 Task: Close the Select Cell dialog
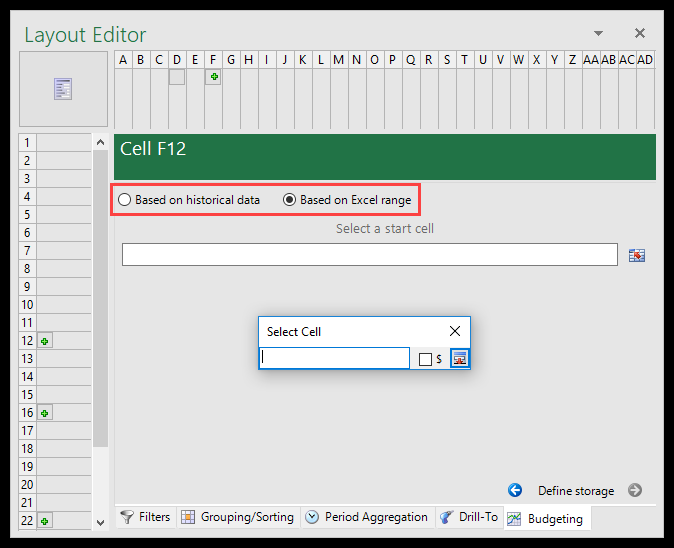pyautogui.click(x=455, y=331)
